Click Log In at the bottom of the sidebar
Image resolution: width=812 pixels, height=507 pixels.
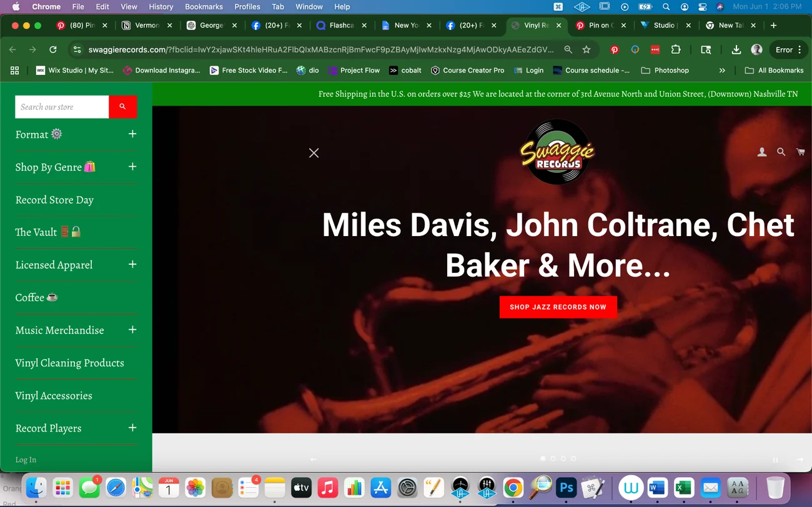coord(26,460)
